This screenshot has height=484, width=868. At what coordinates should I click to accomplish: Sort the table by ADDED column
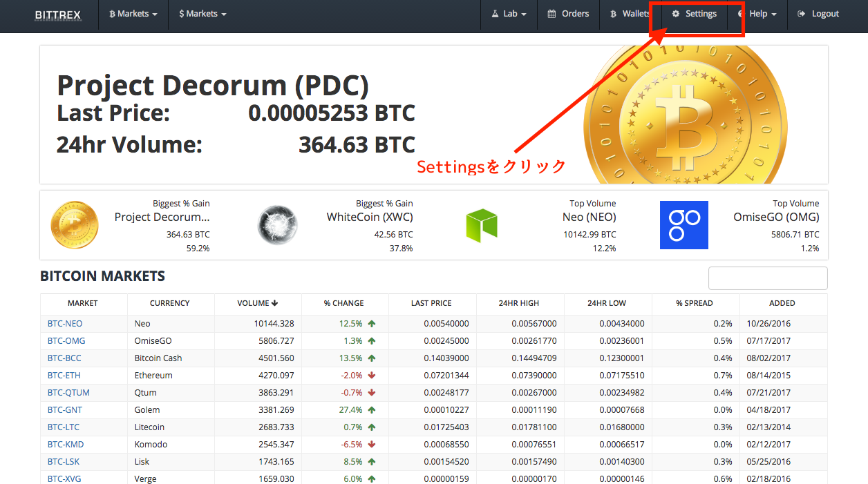(782, 303)
